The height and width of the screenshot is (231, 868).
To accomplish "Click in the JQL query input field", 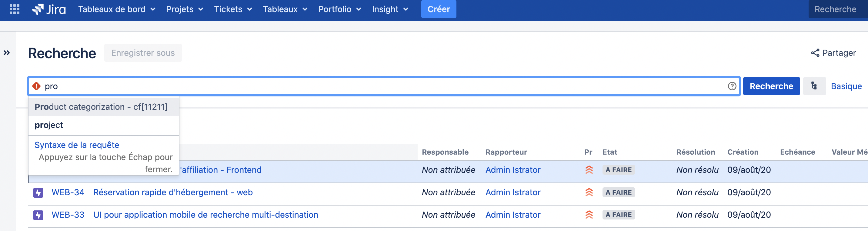I will pos(371,86).
